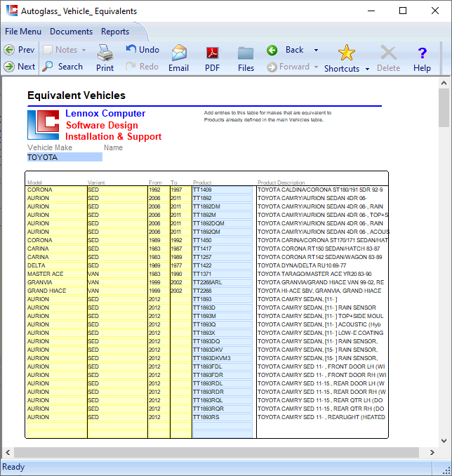Open Notes toolbar button

[x=60, y=49]
